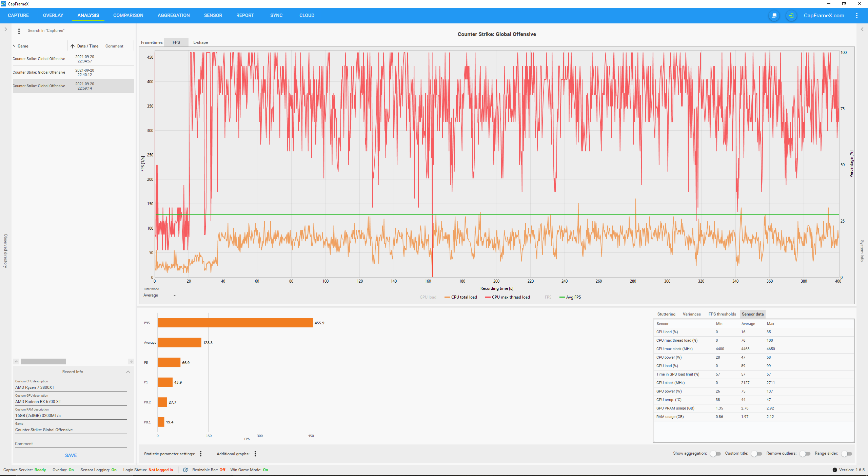Open the top-right three-dot menu
868x476 pixels.
pos(857,16)
